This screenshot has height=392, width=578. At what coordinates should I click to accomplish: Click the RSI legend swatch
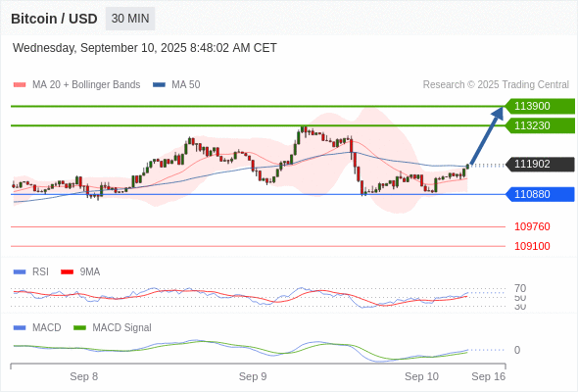(x=20, y=272)
